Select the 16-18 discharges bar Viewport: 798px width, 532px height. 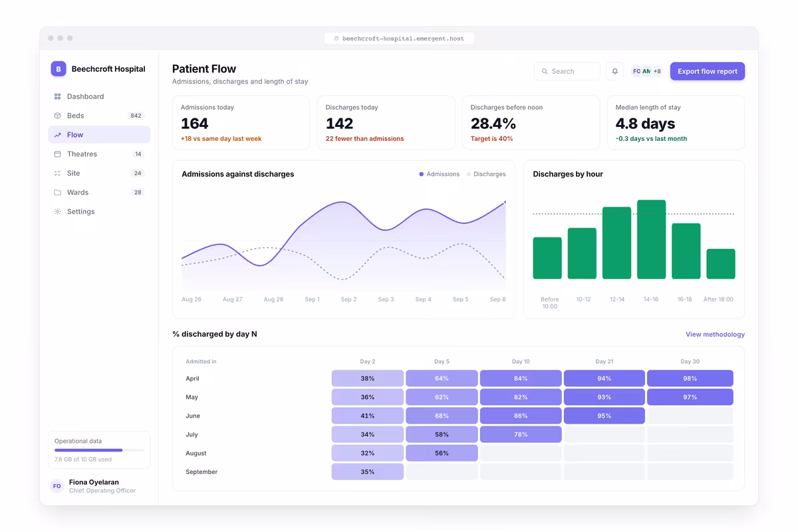click(x=686, y=251)
